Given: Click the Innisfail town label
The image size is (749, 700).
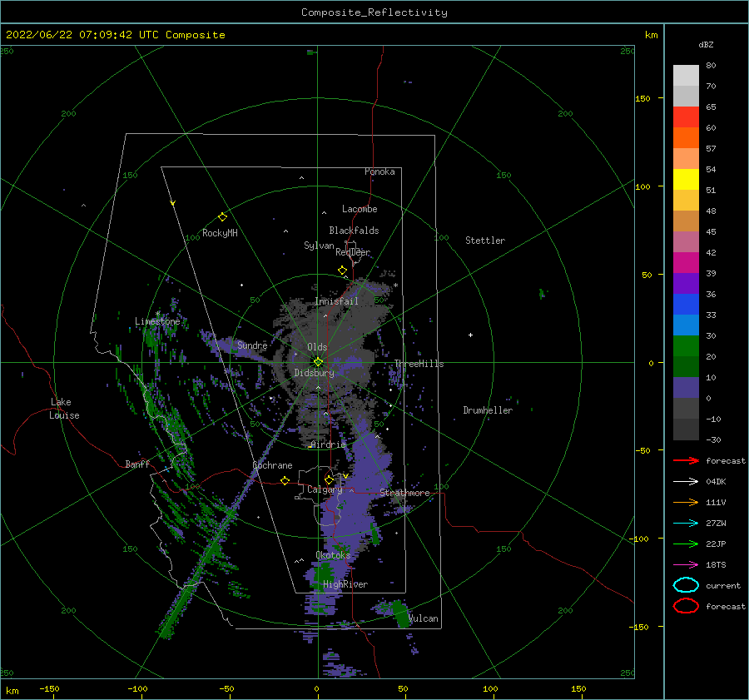Looking at the screenshot, I should point(336,301).
